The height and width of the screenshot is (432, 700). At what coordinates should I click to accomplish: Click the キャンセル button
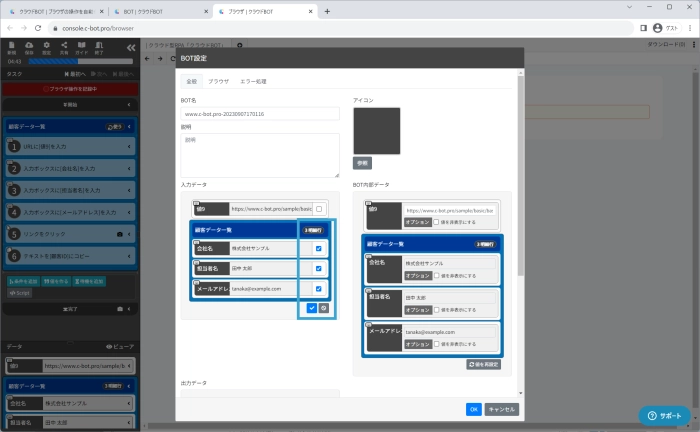(x=501, y=409)
